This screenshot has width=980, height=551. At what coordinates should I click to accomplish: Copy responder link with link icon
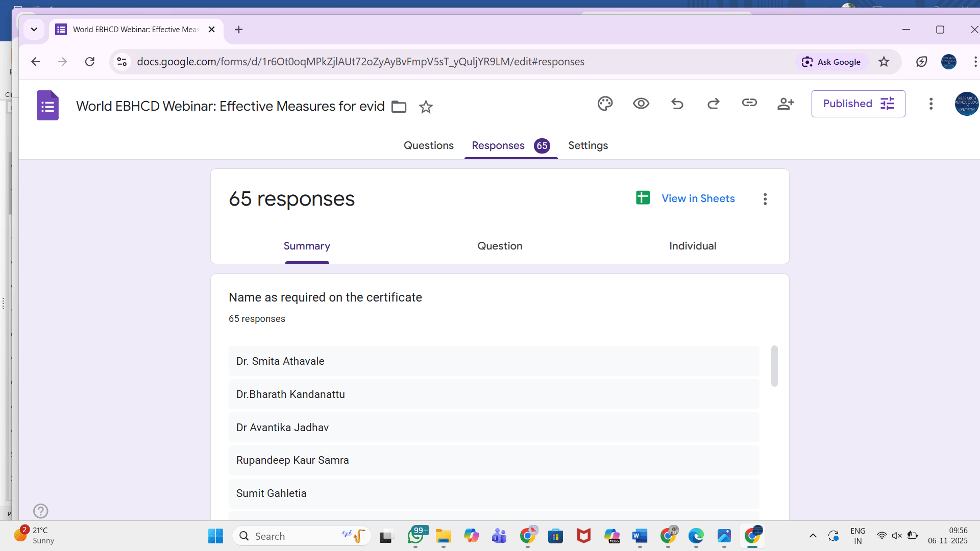tap(749, 103)
